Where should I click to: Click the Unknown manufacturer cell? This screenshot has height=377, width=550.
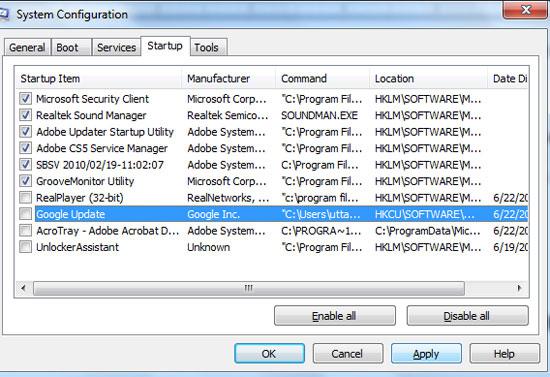coord(208,247)
